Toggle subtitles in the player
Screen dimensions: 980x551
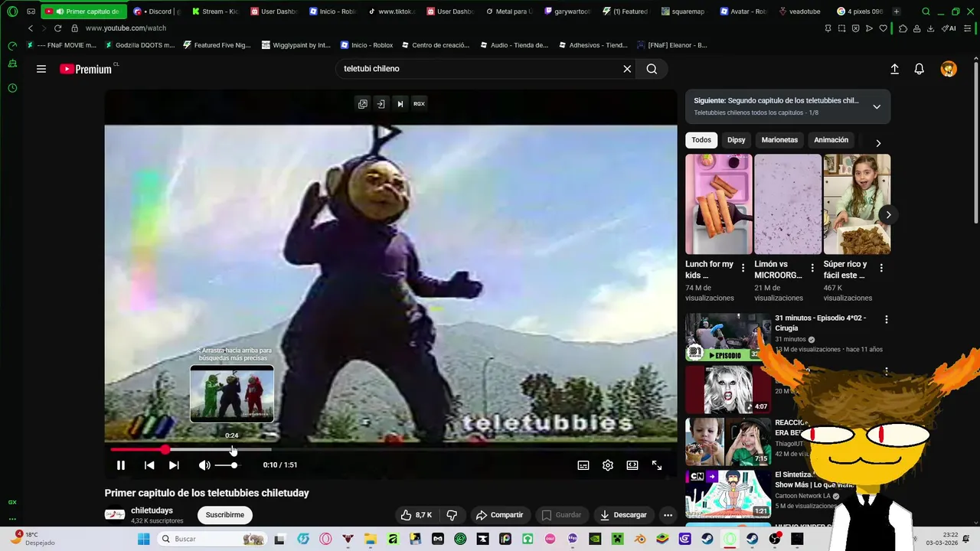pos(583,465)
